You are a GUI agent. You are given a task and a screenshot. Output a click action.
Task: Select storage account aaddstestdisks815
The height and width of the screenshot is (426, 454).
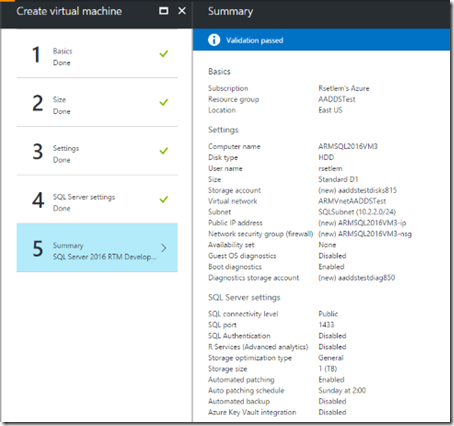coord(357,190)
